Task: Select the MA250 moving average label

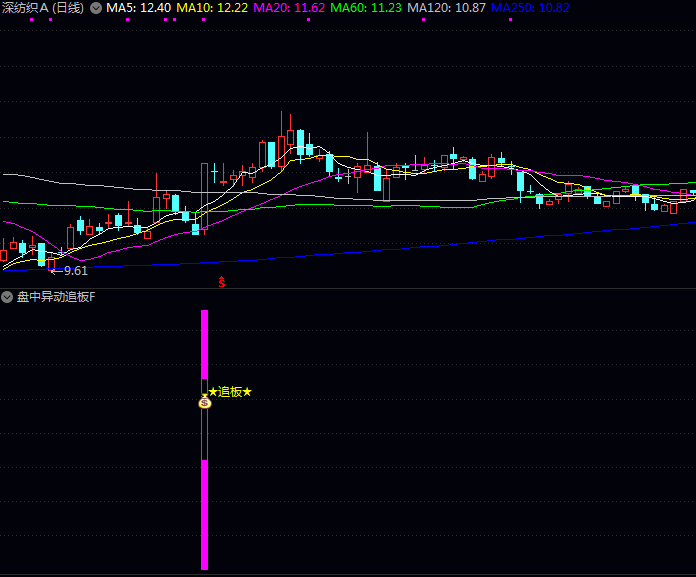Action: 530,8
